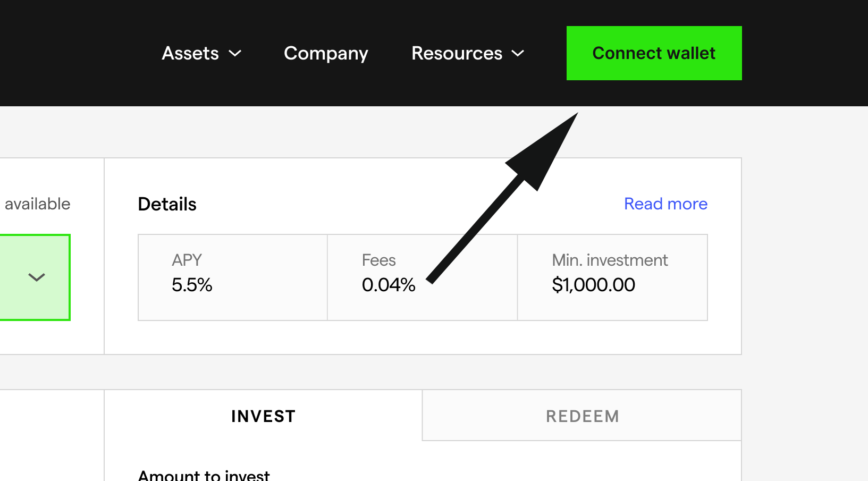Image resolution: width=868 pixels, height=481 pixels.
Task: Go to the Company page
Action: point(326,53)
